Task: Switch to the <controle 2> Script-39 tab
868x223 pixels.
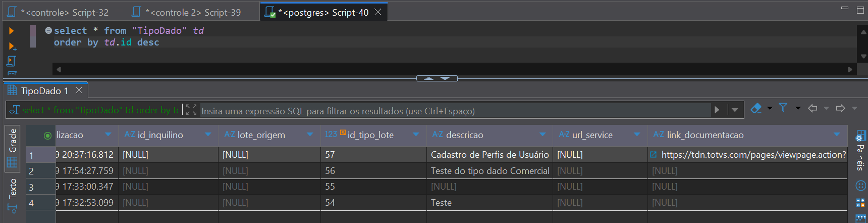Action: pos(187,12)
